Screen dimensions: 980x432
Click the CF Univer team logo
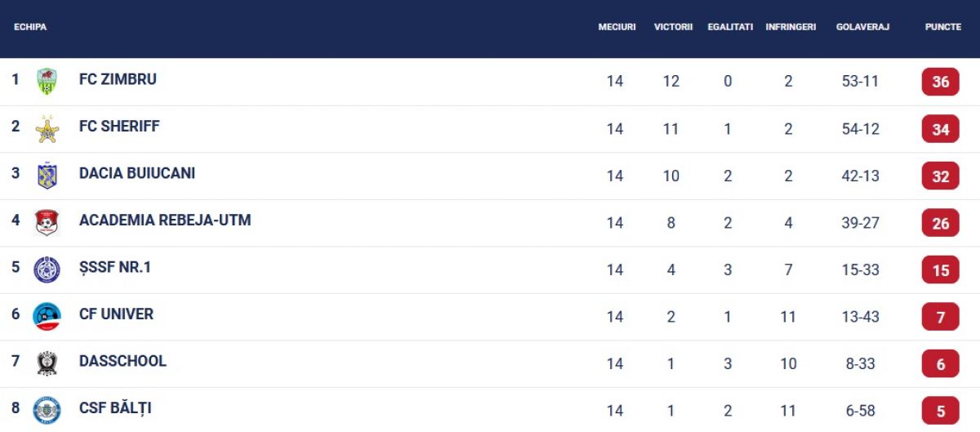point(47,316)
